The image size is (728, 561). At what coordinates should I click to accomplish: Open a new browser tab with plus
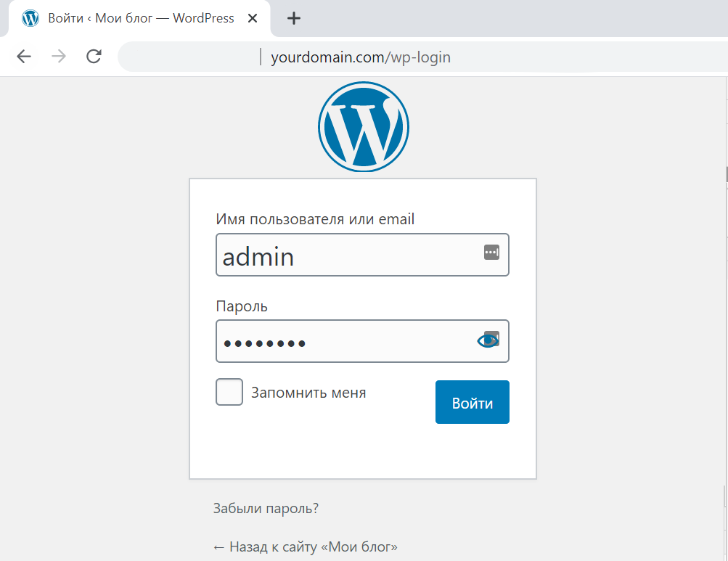click(x=293, y=19)
